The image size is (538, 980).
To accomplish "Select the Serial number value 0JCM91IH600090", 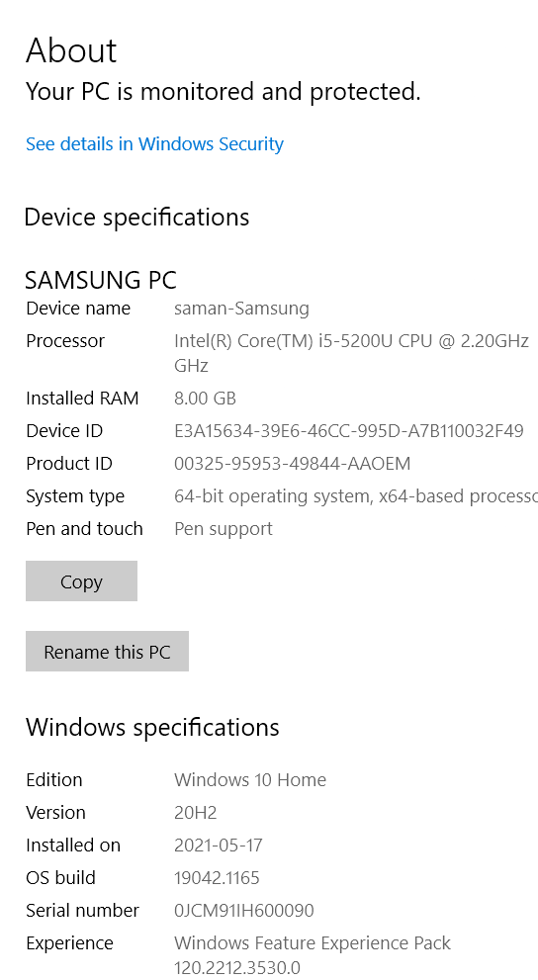I will coord(243,910).
